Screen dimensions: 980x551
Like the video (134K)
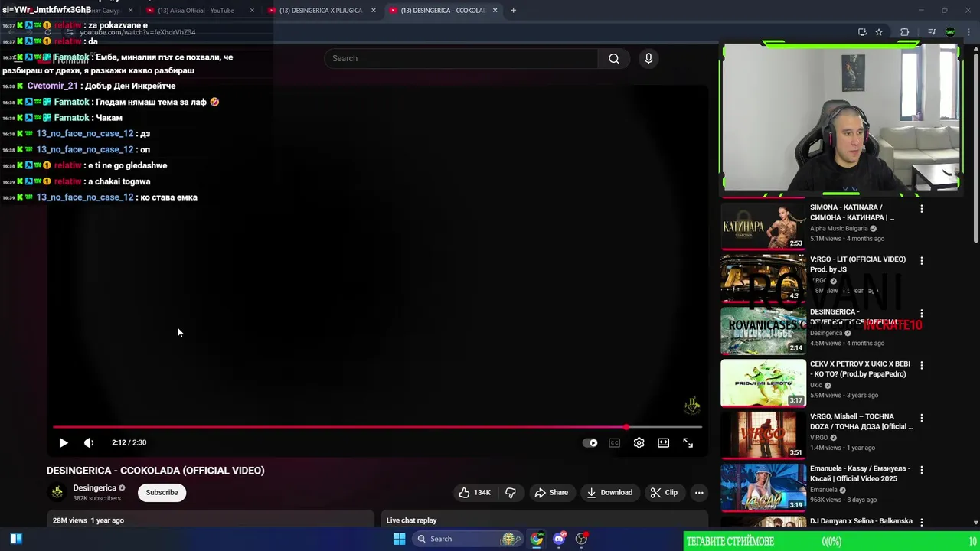475,492
